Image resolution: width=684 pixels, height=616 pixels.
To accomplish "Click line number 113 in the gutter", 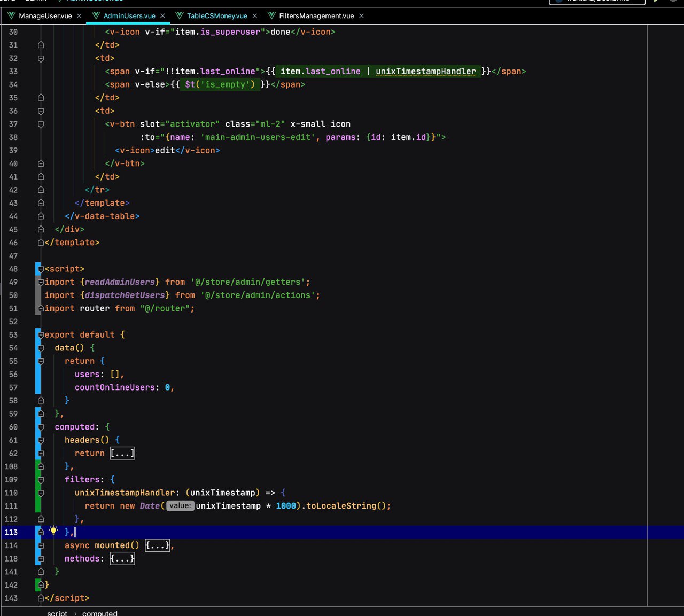I will pyautogui.click(x=11, y=532).
